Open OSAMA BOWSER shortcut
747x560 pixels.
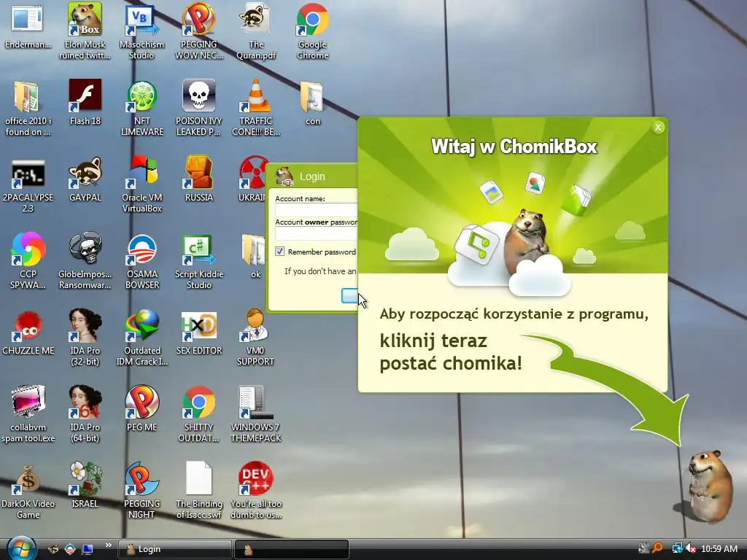point(142,261)
